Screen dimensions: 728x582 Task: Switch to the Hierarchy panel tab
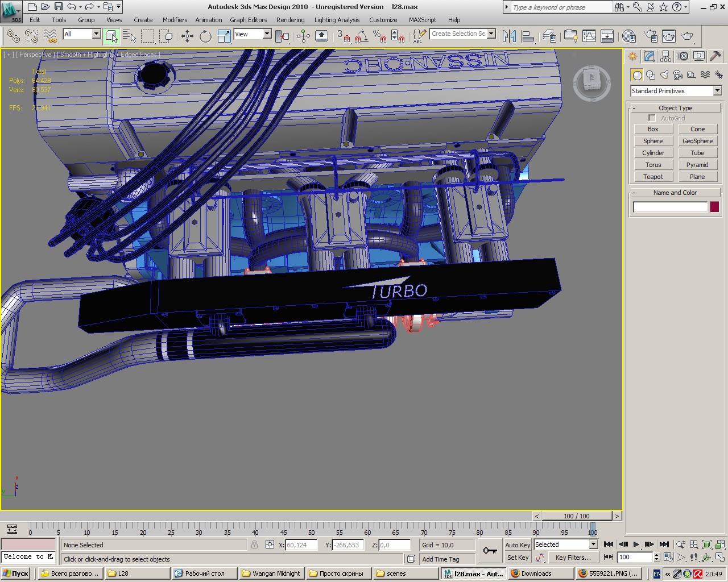click(665, 56)
